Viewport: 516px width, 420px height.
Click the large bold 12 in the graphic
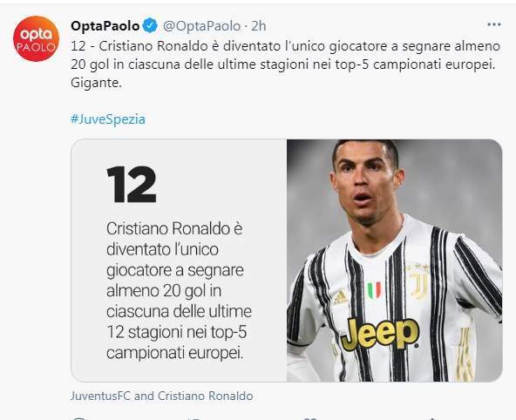pos(132,184)
